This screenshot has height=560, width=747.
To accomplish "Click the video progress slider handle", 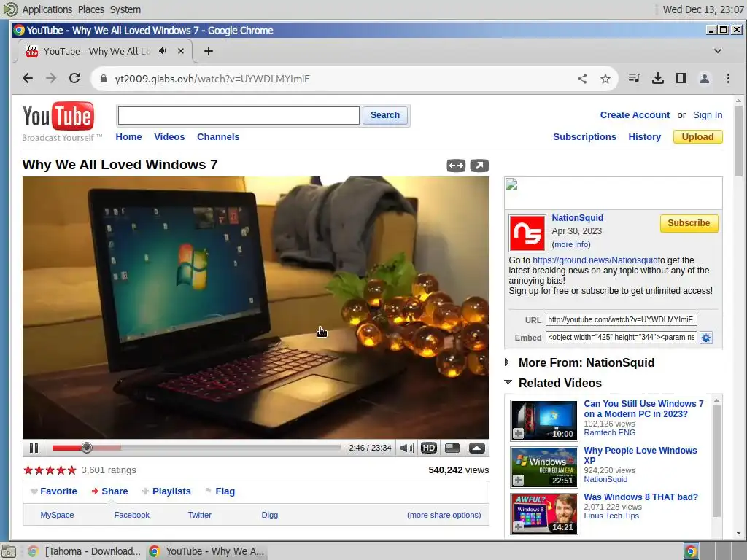I will [x=87, y=448].
